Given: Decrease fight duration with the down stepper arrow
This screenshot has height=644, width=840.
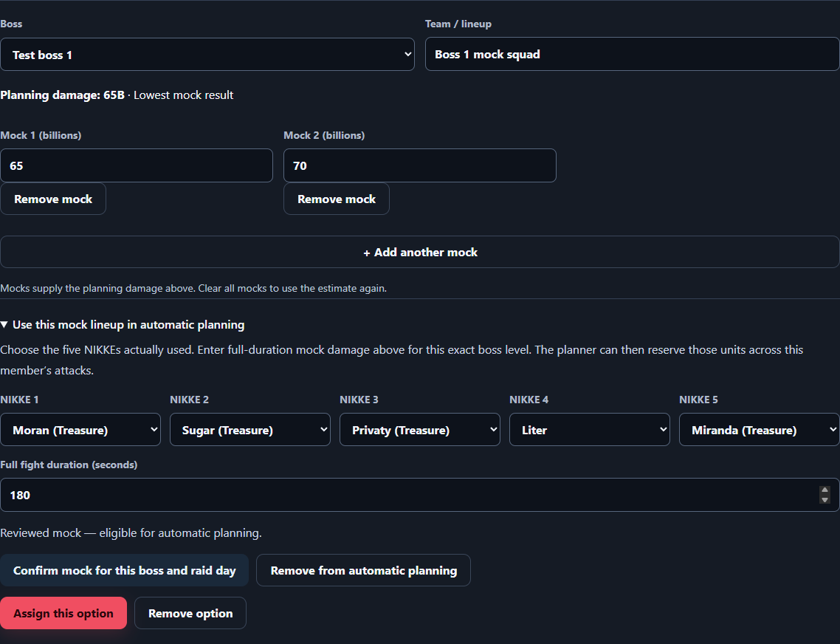Looking at the screenshot, I should click(825, 500).
